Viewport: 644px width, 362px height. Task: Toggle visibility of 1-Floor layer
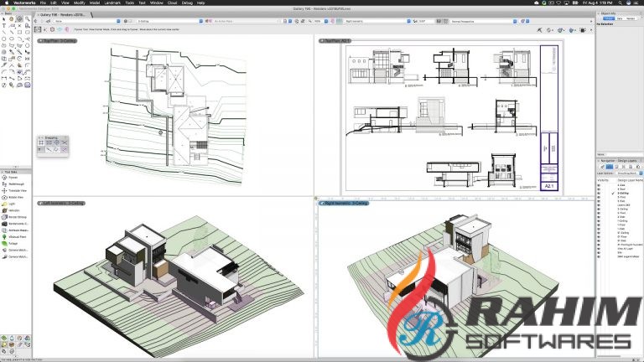pos(599,225)
